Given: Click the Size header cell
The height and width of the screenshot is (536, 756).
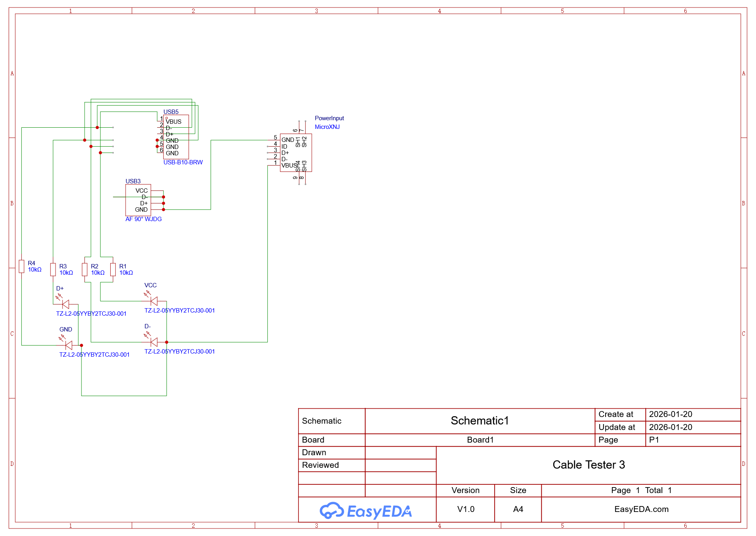Looking at the screenshot, I should point(518,490).
